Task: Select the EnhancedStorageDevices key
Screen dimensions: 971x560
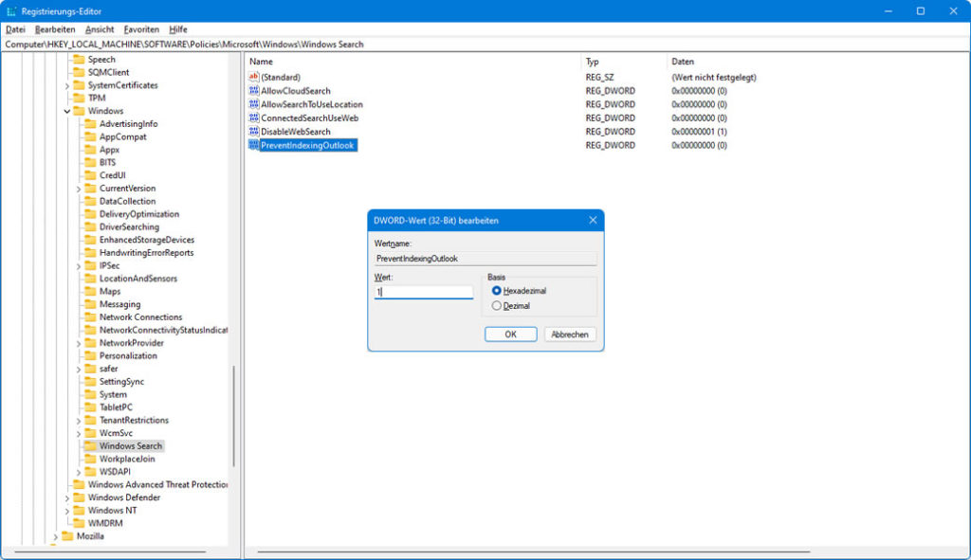Action: (x=147, y=240)
